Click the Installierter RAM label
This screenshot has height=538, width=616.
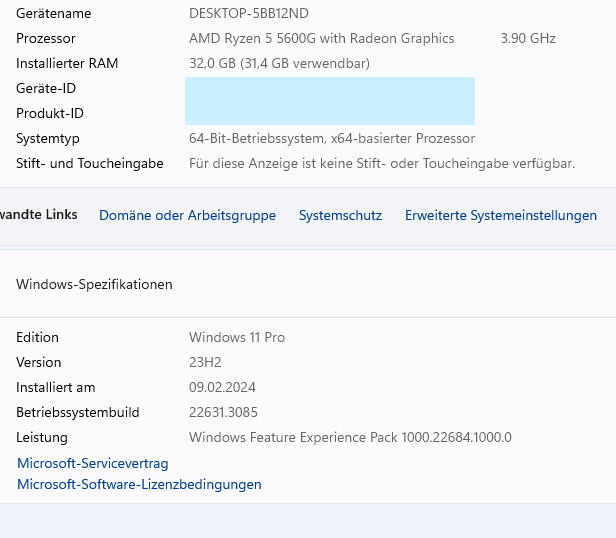point(67,63)
